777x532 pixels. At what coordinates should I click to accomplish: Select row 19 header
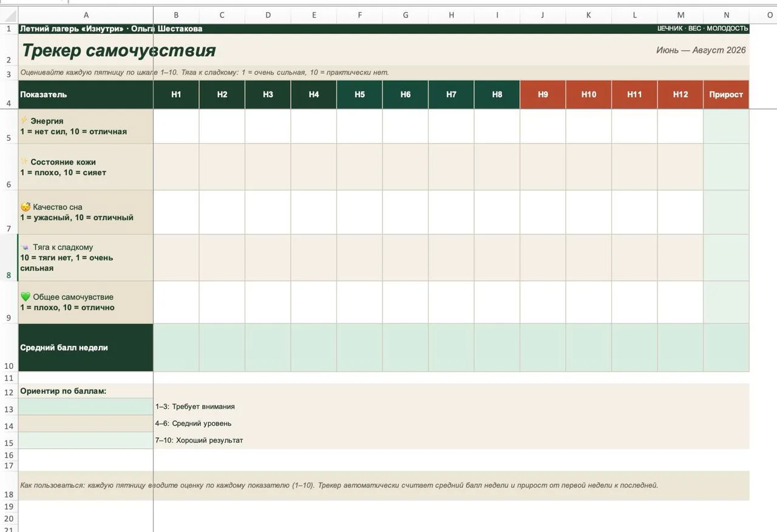[8, 507]
